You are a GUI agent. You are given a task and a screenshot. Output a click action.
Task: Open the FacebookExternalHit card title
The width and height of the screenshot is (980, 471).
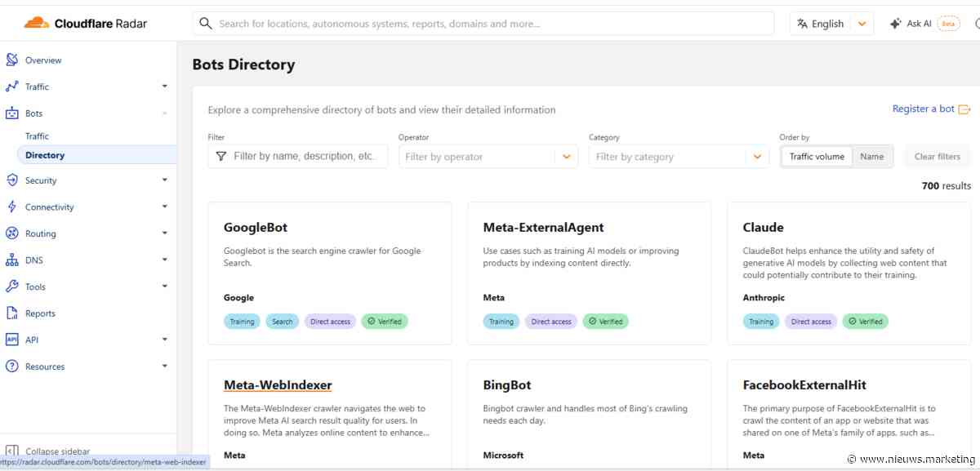point(804,385)
